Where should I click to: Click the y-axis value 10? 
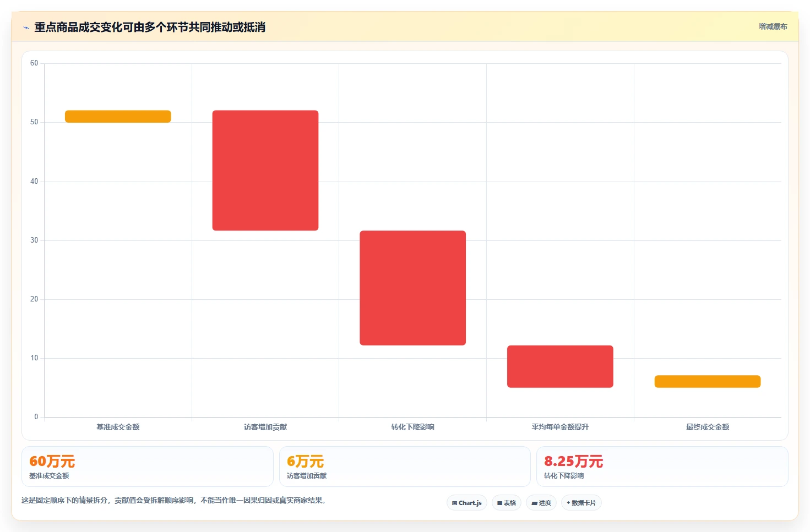tap(34, 358)
